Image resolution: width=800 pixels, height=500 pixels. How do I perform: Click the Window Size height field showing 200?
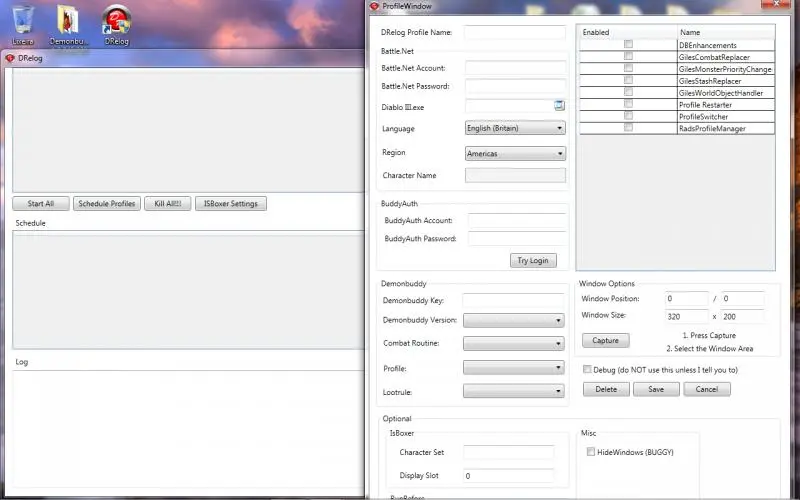[743, 316]
